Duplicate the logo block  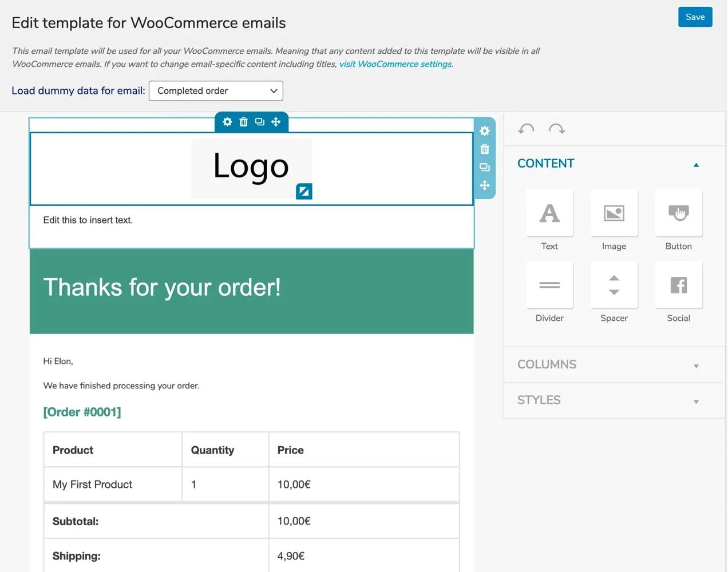click(x=259, y=122)
